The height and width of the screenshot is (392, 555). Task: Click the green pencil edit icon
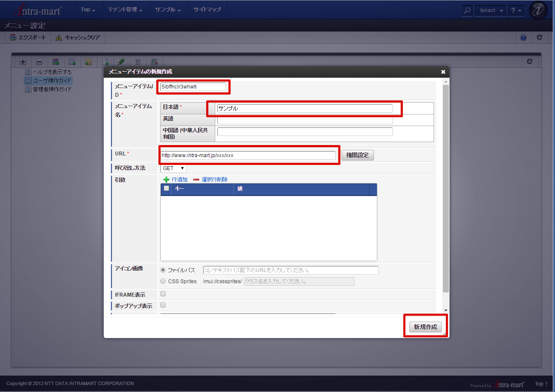(121, 62)
